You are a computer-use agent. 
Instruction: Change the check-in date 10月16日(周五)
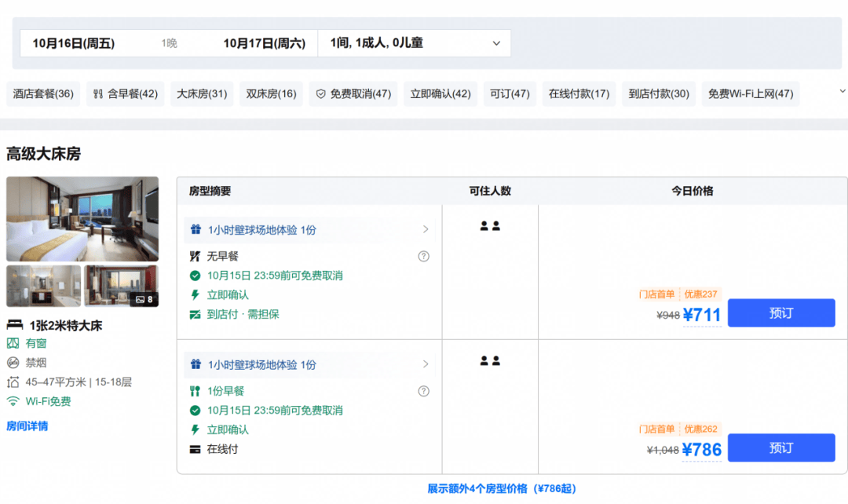(x=74, y=43)
